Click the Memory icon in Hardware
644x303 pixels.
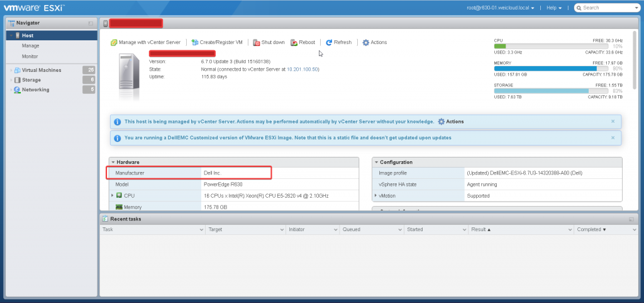tap(119, 207)
